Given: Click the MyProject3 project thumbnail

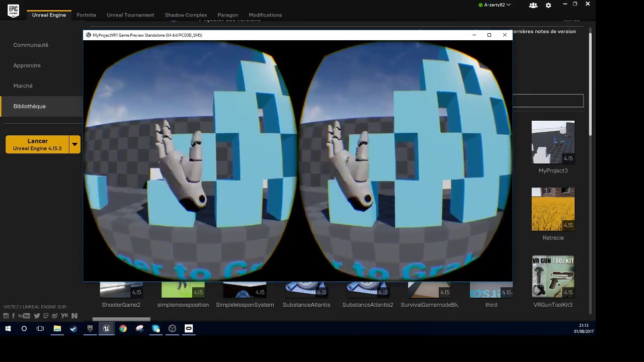Looking at the screenshot, I should click(x=553, y=142).
